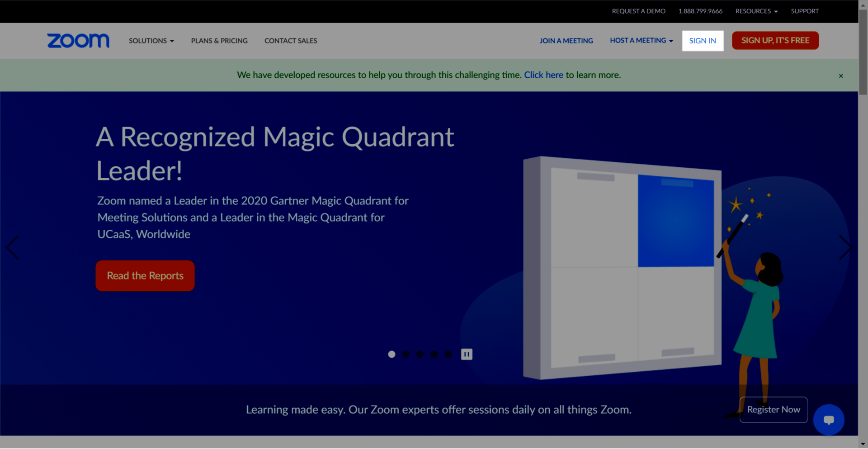The width and height of the screenshot is (868, 449).
Task: Follow the 'Click here' banner link
Action: [543, 75]
